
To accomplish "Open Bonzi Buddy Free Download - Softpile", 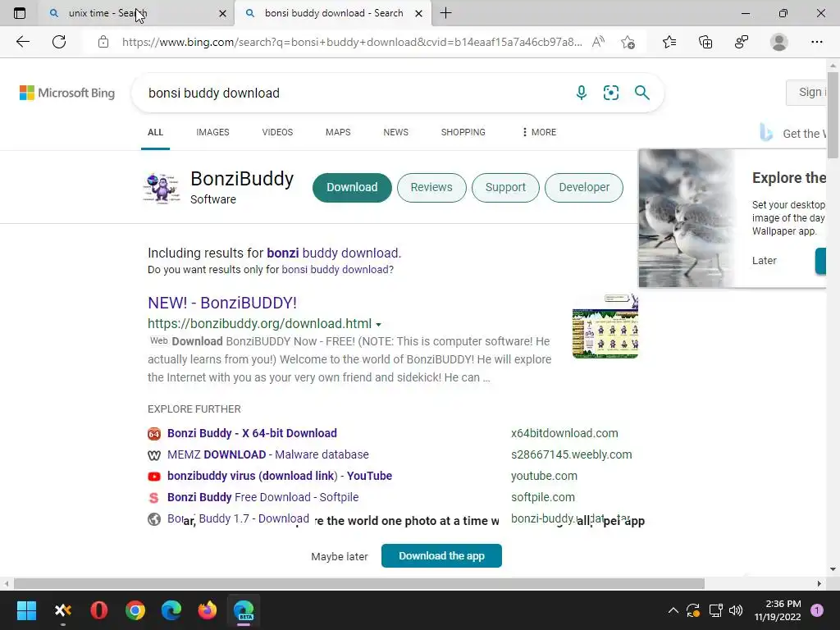I will 263,497.
